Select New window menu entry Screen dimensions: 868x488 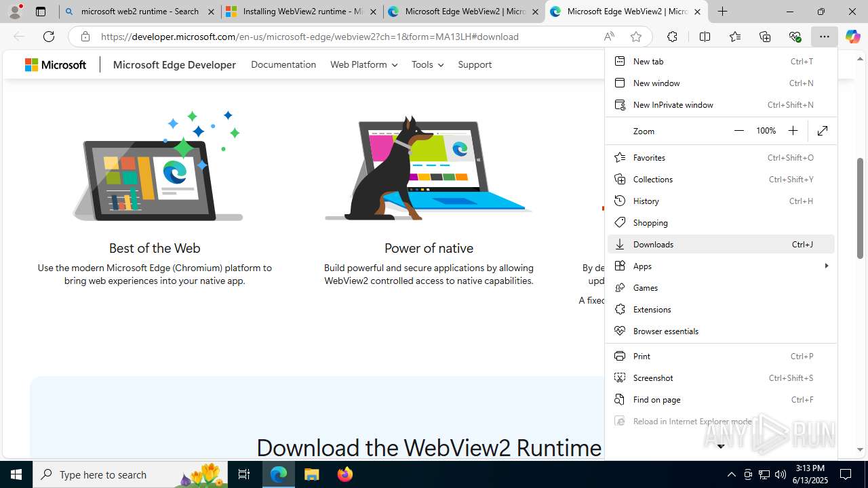[x=721, y=83]
